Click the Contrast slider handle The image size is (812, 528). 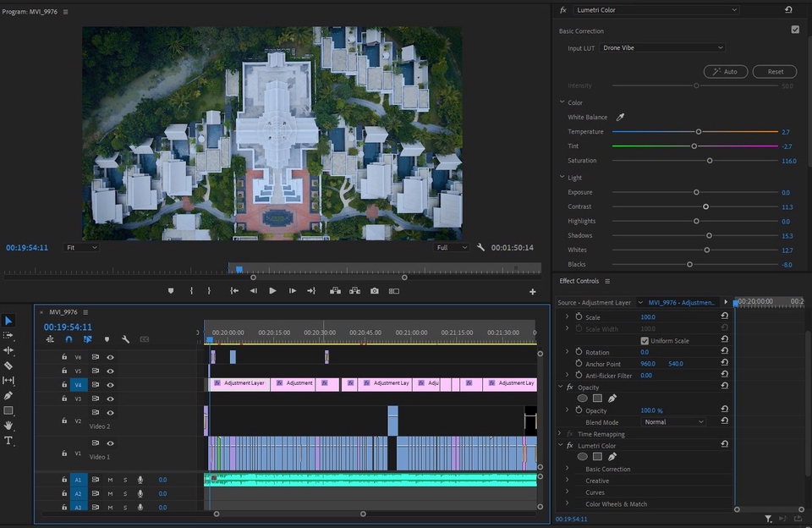(705, 206)
